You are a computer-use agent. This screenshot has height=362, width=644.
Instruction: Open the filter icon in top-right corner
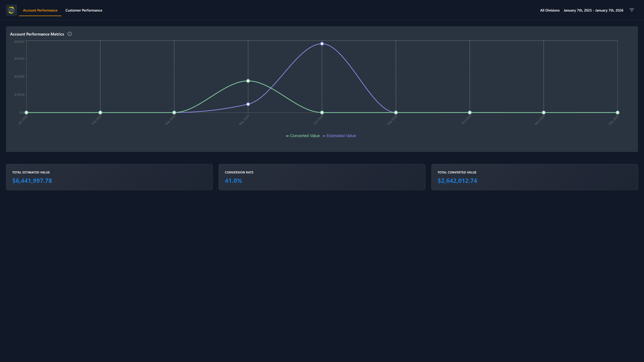click(632, 10)
